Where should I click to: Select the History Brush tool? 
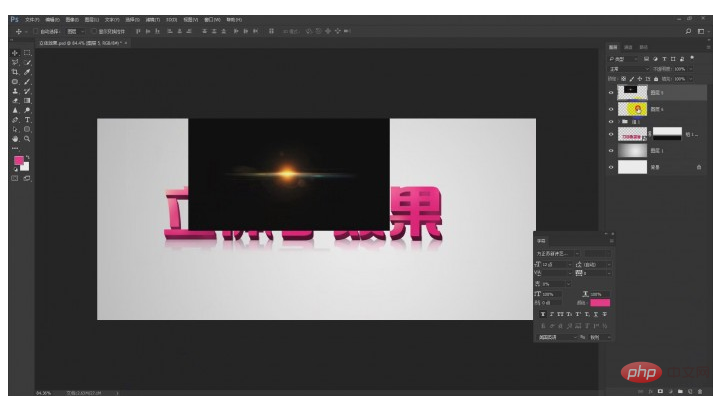tap(27, 91)
